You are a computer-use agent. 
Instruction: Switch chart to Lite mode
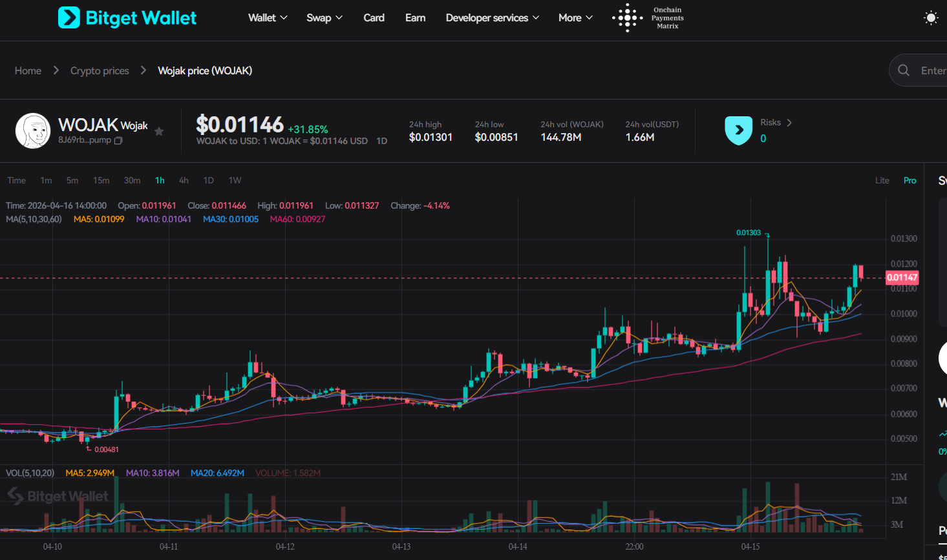[x=882, y=180]
